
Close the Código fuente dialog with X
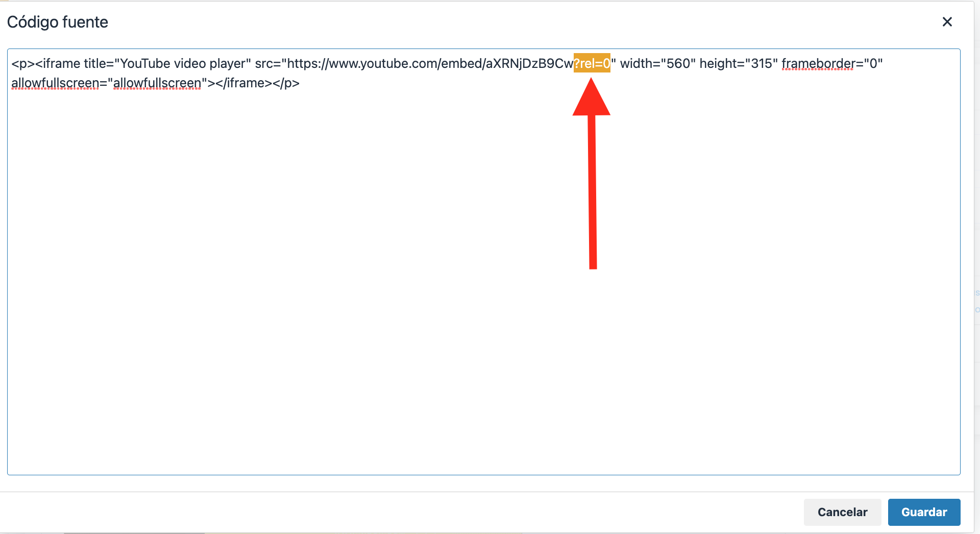click(x=947, y=22)
